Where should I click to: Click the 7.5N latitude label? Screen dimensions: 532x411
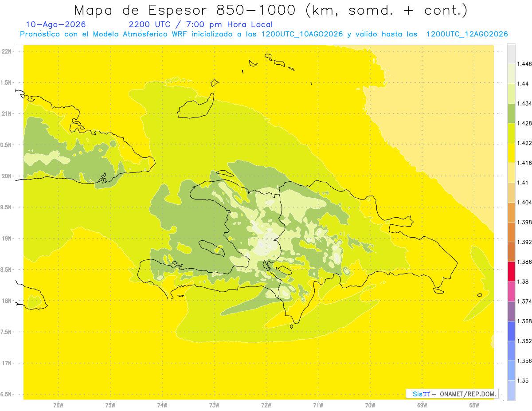pyautogui.click(x=7, y=332)
